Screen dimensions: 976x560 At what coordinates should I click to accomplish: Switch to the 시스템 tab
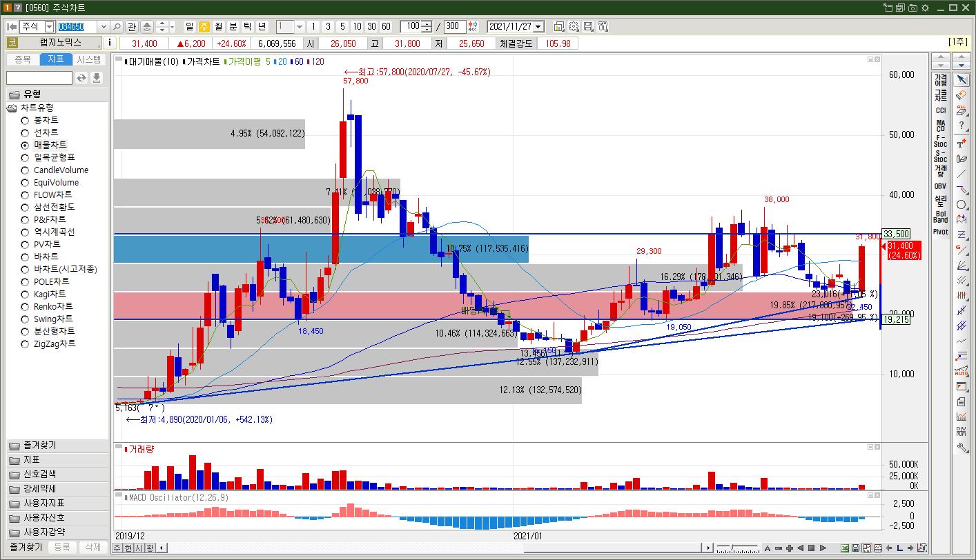(x=89, y=60)
